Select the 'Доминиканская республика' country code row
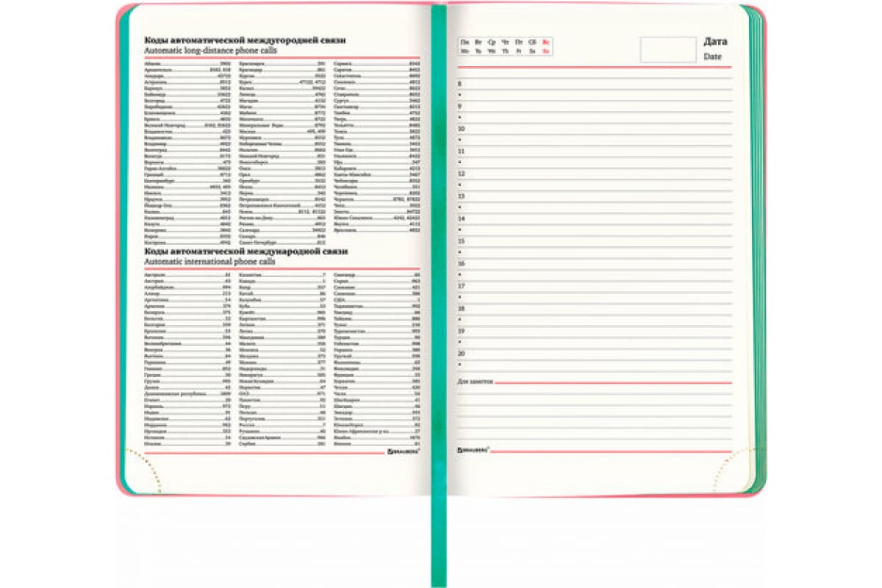 point(187,393)
